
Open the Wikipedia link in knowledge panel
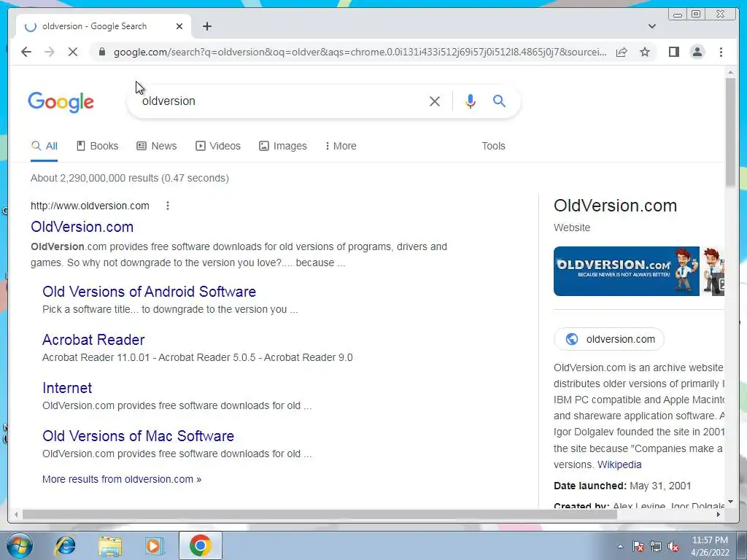(619, 464)
